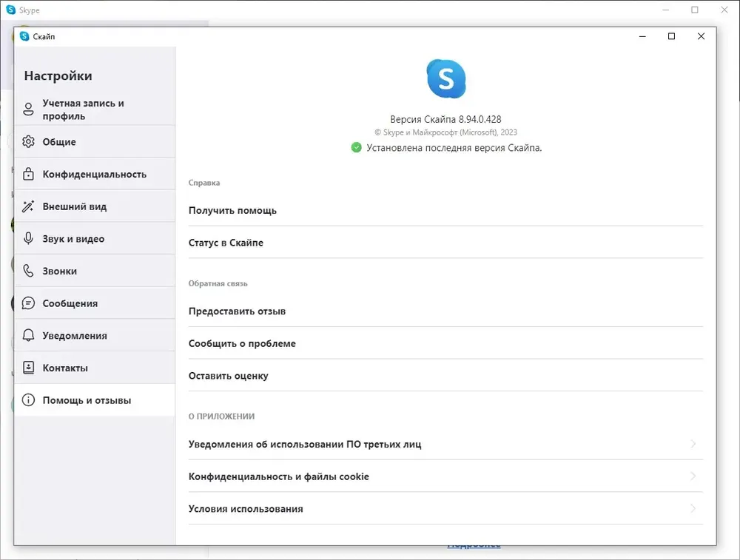740x560 pixels.
Task: Switch to Контакты settings section
Action: (x=95, y=368)
